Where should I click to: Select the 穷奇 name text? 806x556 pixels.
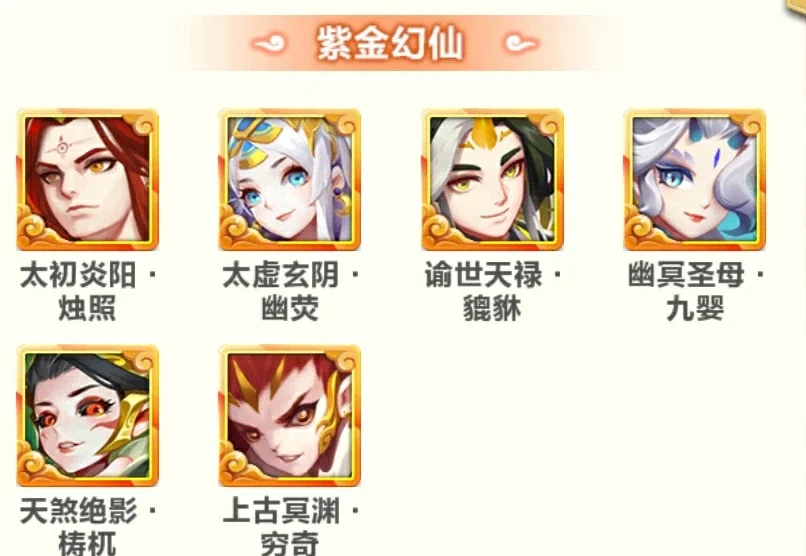pyautogui.click(x=289, y=543)
